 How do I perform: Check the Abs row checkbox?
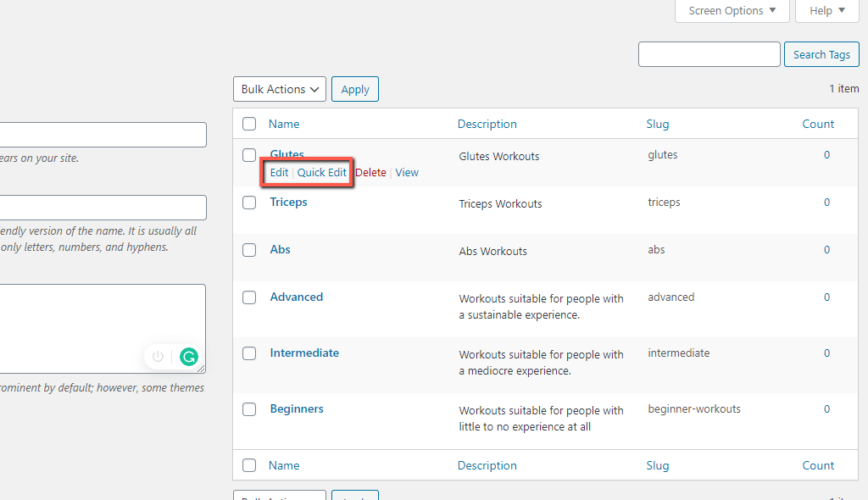(x=249, y=250)
